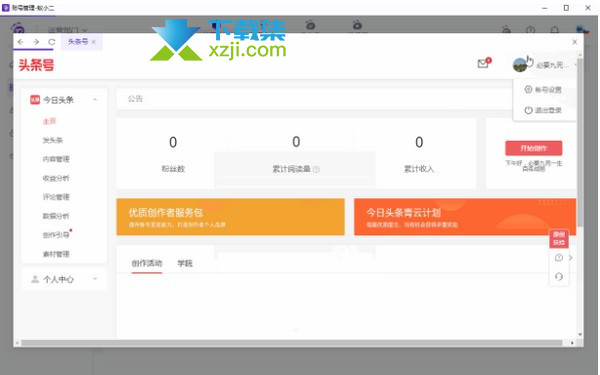The width and height of the screenshot is (600, 375).
Task: Switch to the 学院 tab
Action: (185, 263)
